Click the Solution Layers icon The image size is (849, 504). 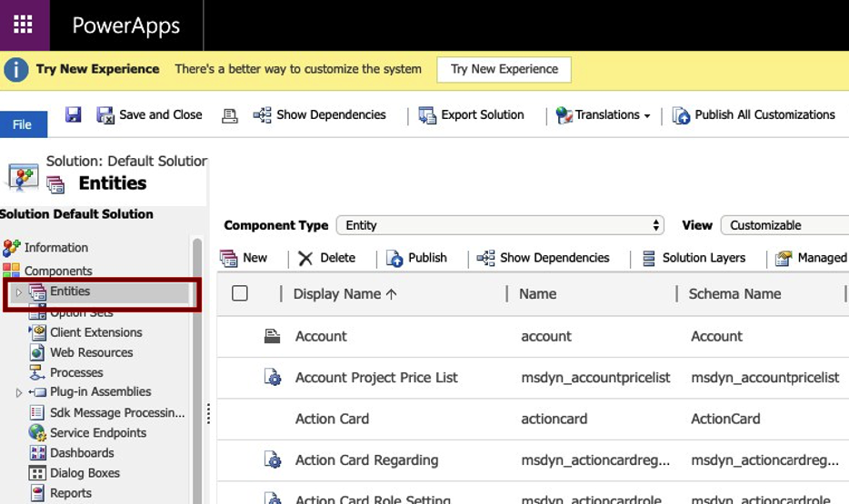[x=649, y=259]
